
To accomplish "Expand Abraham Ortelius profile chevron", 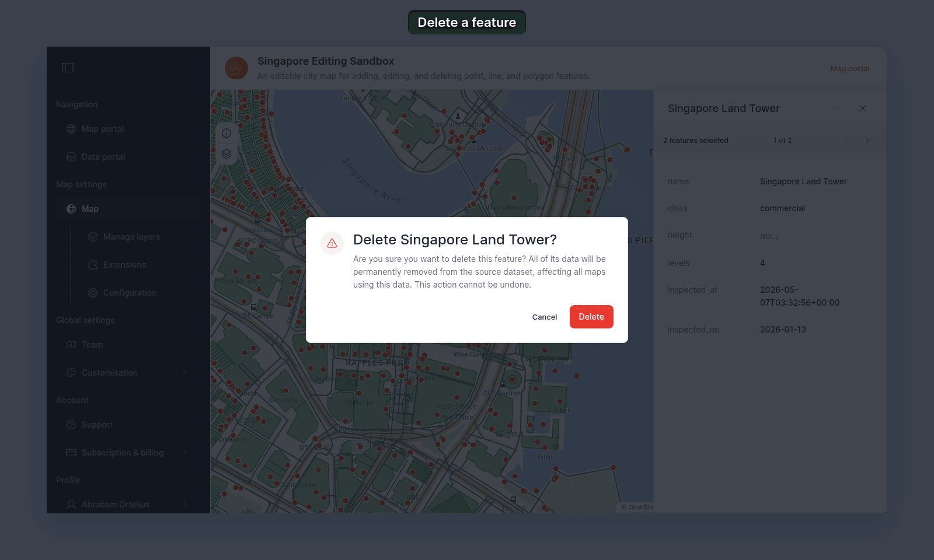I will click(185, 505).
